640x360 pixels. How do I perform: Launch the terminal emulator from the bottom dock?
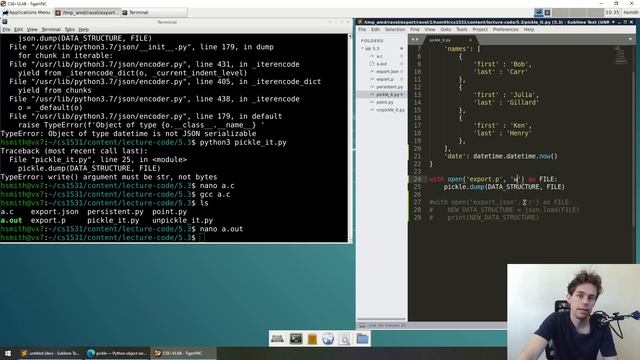pos(296,339)
